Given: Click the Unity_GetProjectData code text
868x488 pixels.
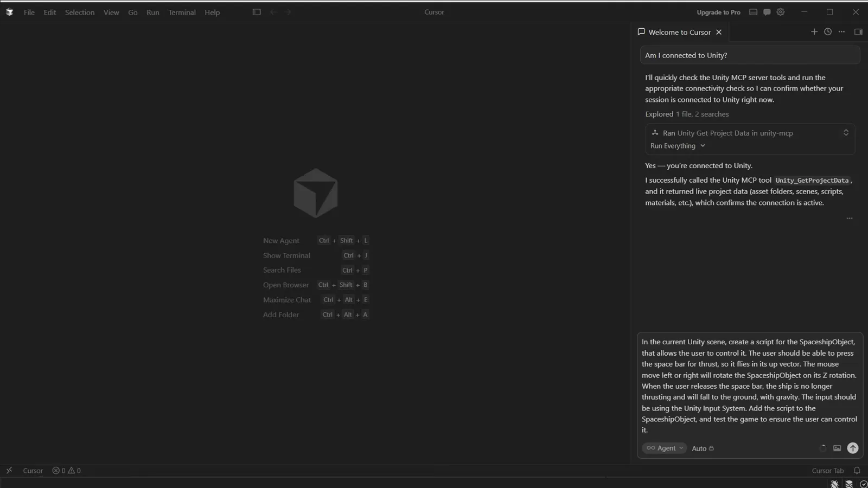Looking at the screenshot, I should coord(812,181).
